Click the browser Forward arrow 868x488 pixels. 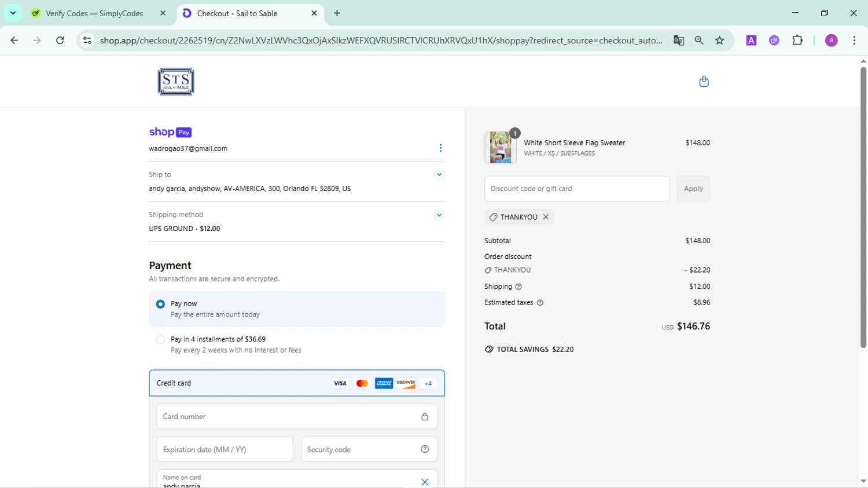(x=37, y=41)
